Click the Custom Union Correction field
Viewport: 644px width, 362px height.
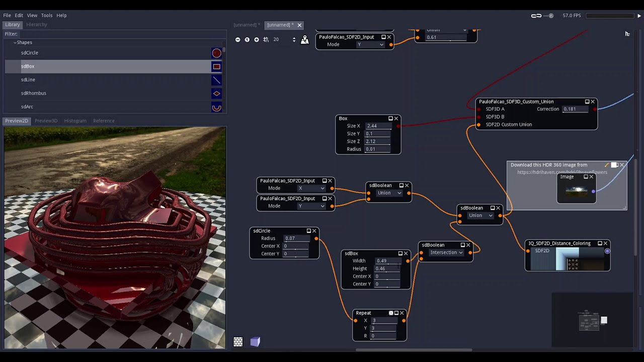tap(575, 109)
